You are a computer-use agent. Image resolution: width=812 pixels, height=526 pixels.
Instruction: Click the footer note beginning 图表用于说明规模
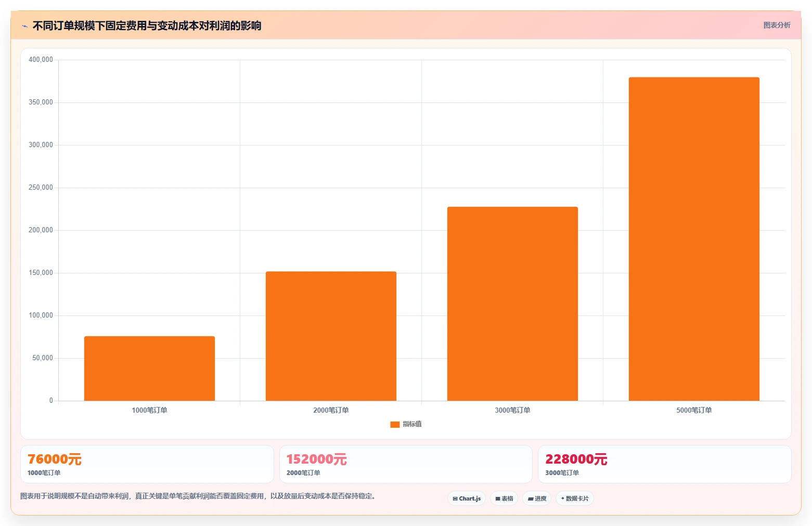pos(198,496)
